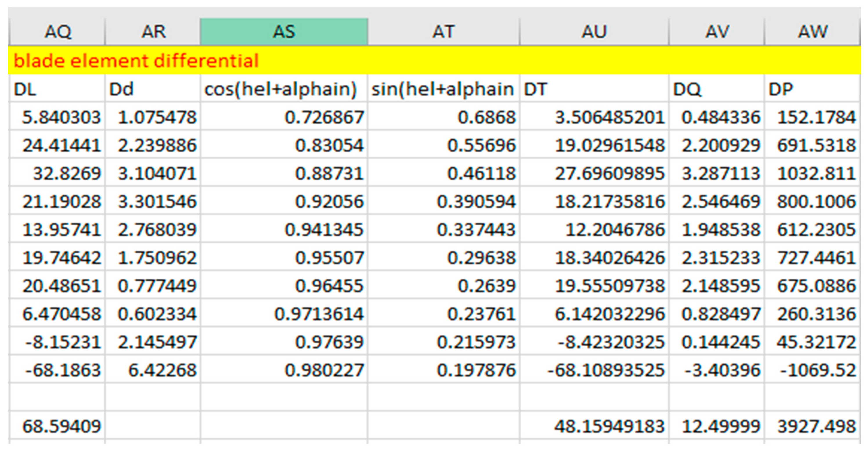Select cell containing 0.9713614
868x452 pixels.
tap(318, 314)
